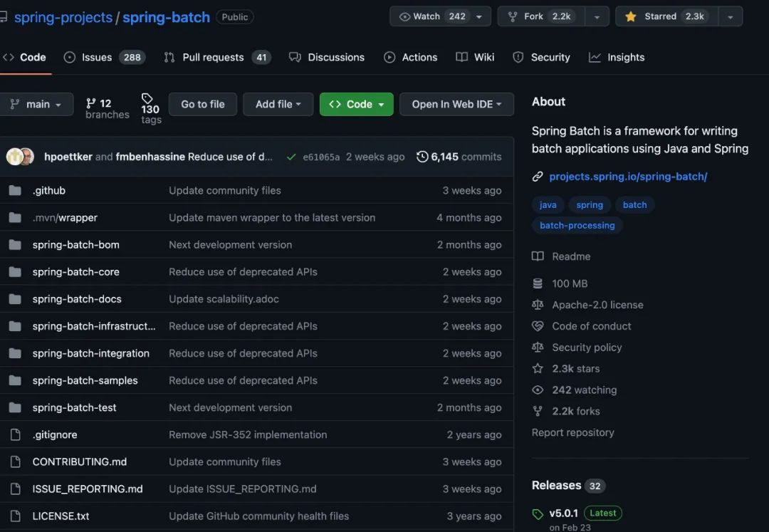
Task: Click file icon beside .gitignore
Action: tap(15, 434)
